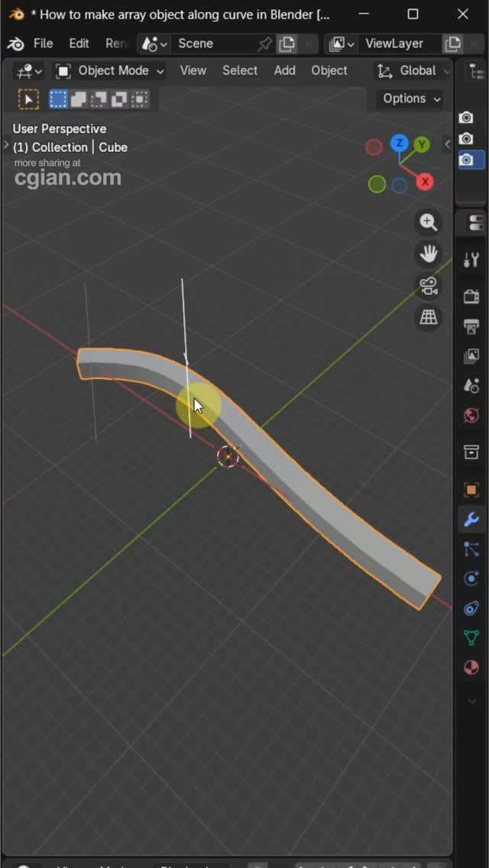
Task: Open the Tool properties tab
Action: click(471, 259)
